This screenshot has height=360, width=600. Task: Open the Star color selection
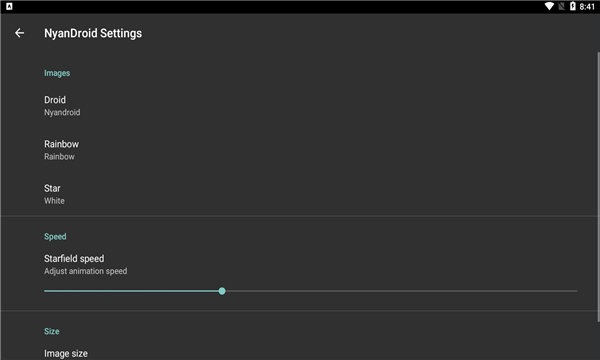[x=300, y=194]
